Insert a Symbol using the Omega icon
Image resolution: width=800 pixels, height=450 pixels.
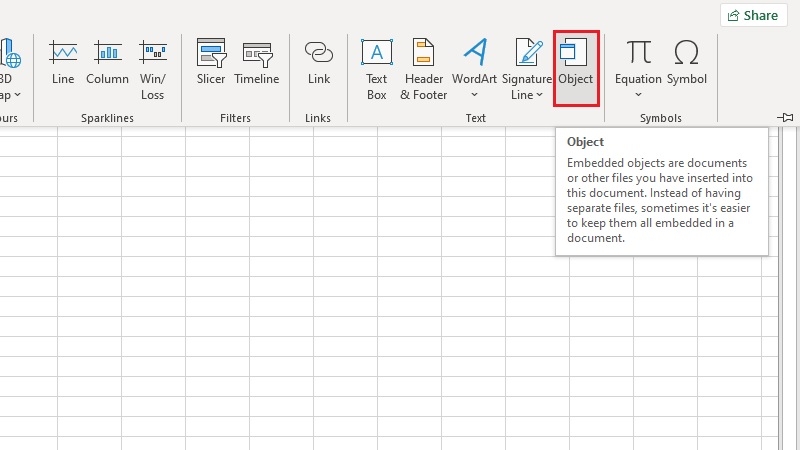pos(686,62)
